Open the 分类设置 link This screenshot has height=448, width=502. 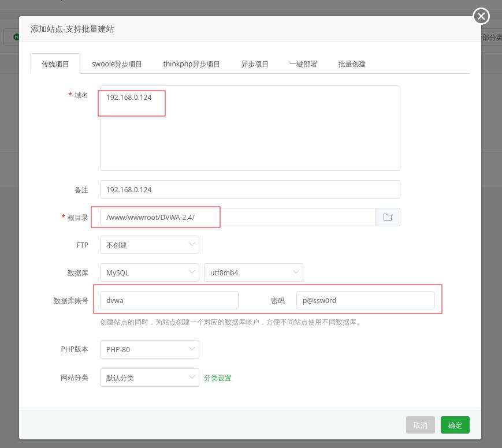coord(218,378)
